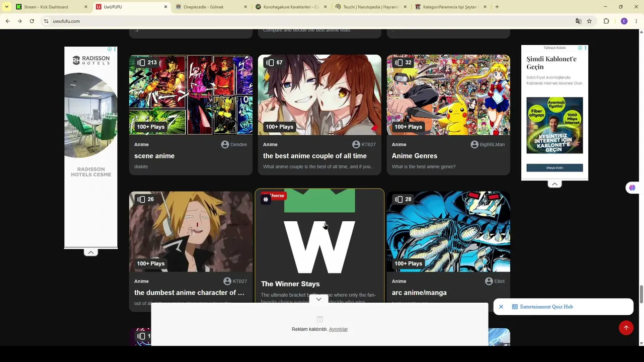Open the scene anime quiz thumbnail
This screenshot has height=362, width=644.
[x=191, y=95]
